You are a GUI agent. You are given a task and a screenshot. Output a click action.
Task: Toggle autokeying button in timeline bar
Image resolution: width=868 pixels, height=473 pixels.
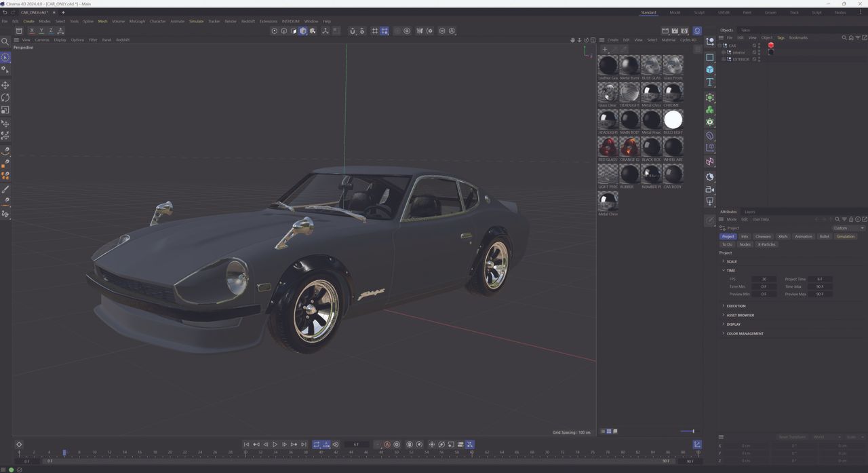pos(387,444)
